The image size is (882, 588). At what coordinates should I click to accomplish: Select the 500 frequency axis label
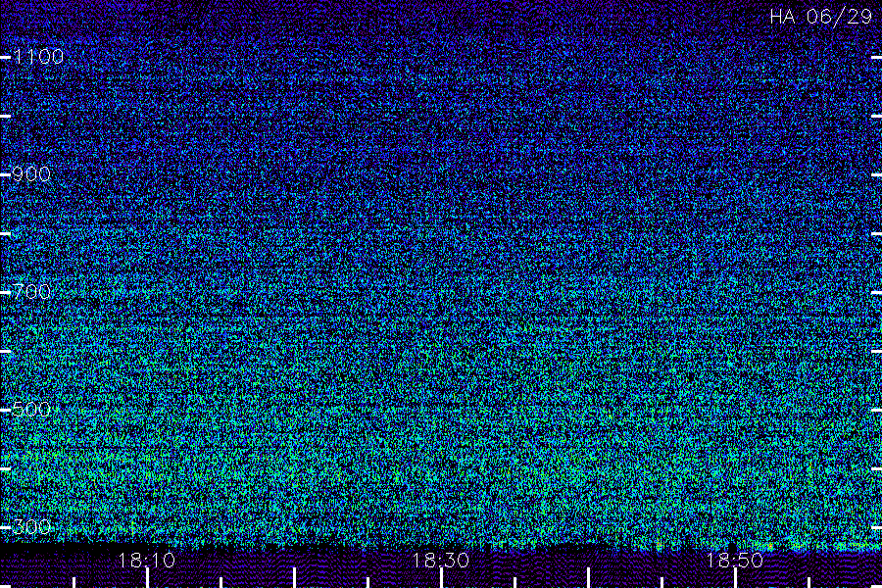(31, 409)
